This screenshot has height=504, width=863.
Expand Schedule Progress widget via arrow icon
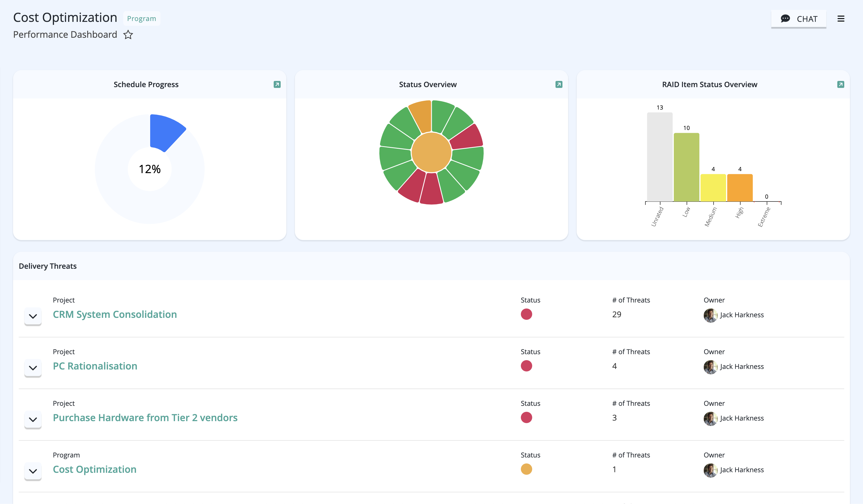point(277,85)
